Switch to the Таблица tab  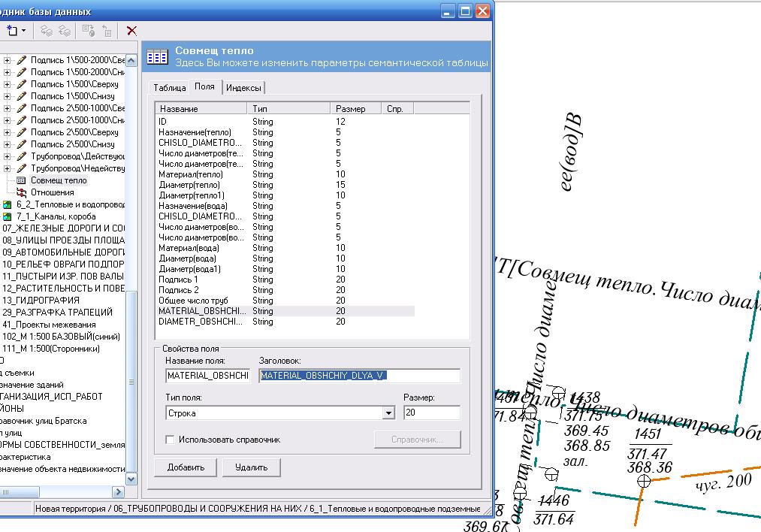click(169, 87)
